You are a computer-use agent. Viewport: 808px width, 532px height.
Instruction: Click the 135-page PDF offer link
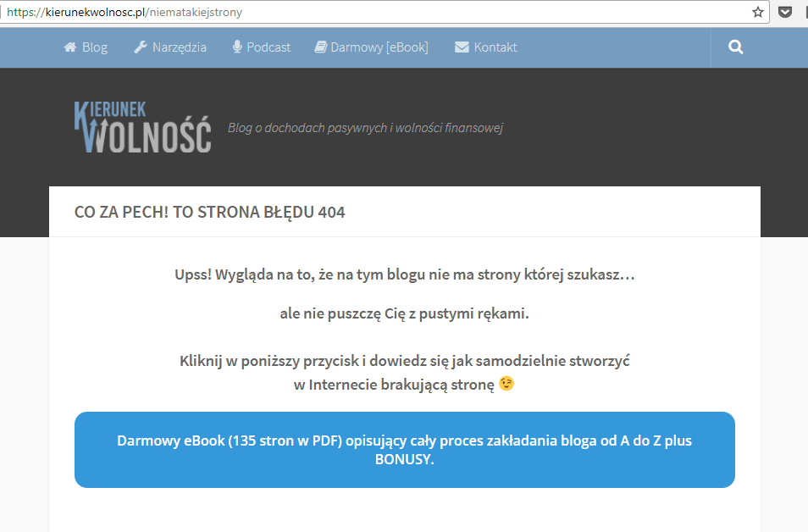[404, 440]
